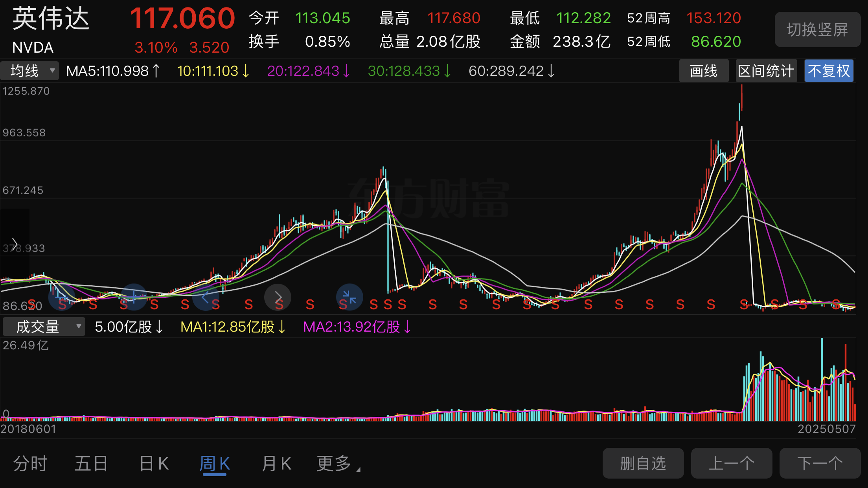Image resolution: width=868 pixels, height=488 pixels.
Task: Switch to the 分时 tab
Action: pyautogui.click(x=30, y=464)
